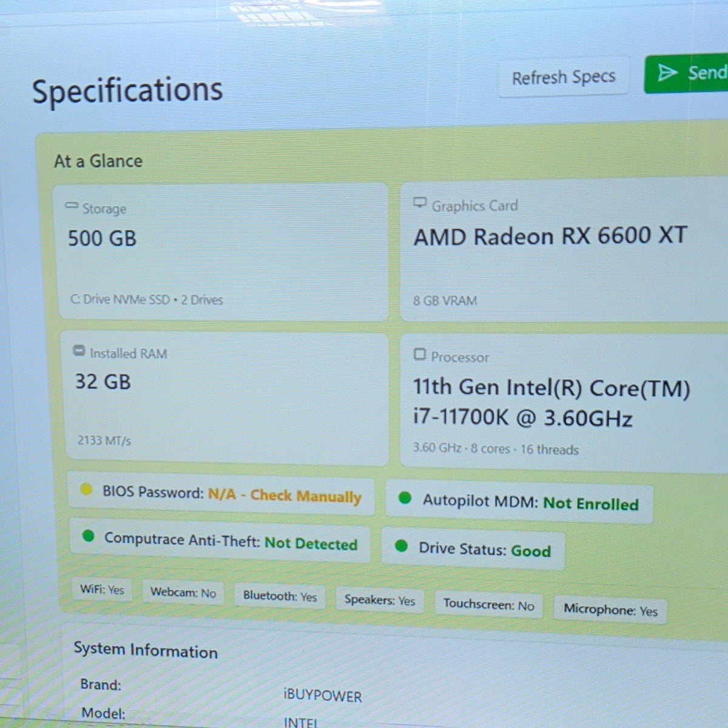Click the 'Not Enrolled' Autopilot status text
Image resolution: width=728 pixels, height=728 pixels.
(591, 504)
